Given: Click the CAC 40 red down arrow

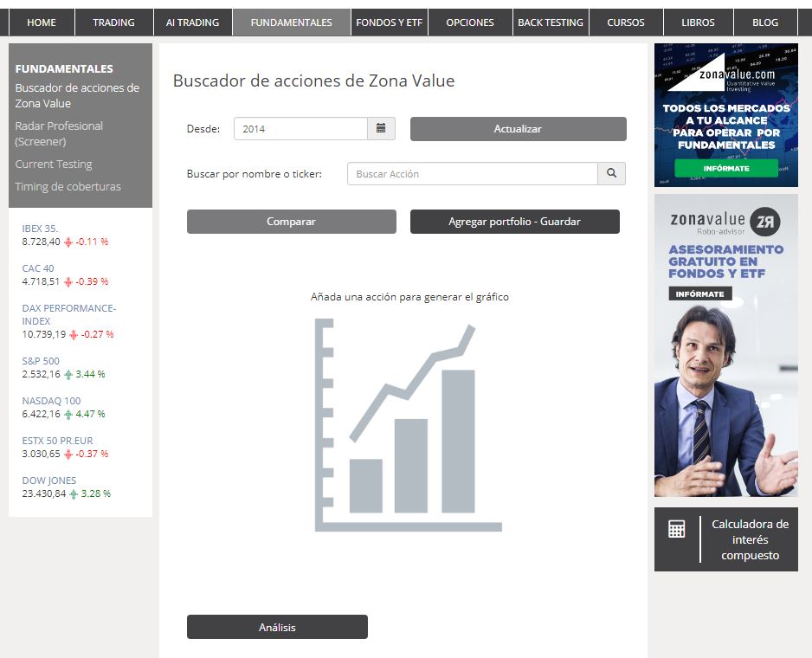Looking at the screenshot, I should point(68,282).
